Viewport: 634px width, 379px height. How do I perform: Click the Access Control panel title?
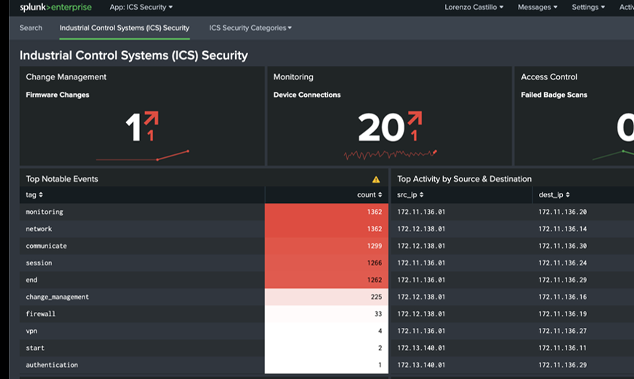(549, 77)
